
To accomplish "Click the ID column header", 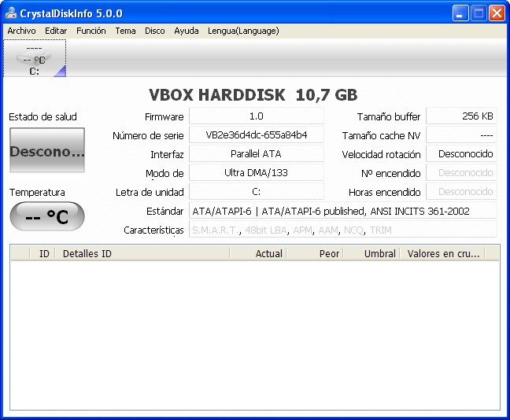I will (42, 253).
